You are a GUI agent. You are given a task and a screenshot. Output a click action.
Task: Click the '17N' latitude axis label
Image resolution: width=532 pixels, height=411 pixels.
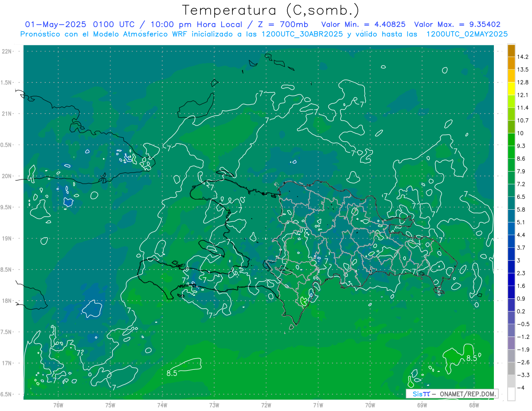point(8,364)
